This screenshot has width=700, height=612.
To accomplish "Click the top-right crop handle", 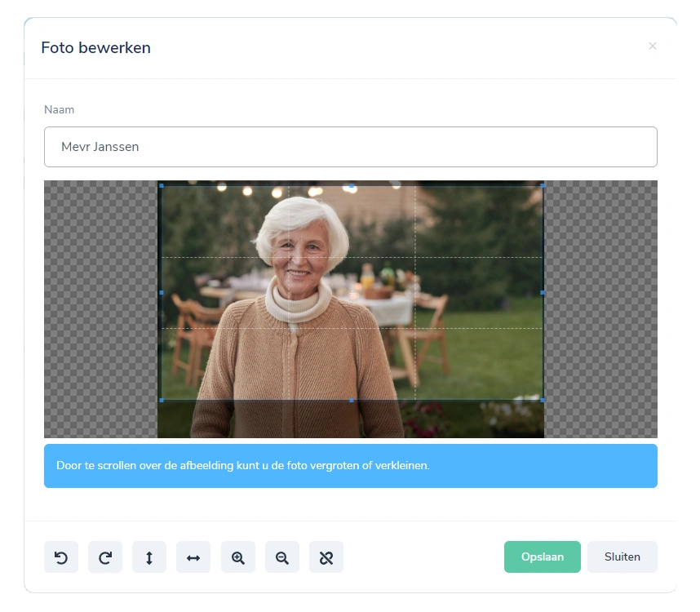I will (543, 186).
